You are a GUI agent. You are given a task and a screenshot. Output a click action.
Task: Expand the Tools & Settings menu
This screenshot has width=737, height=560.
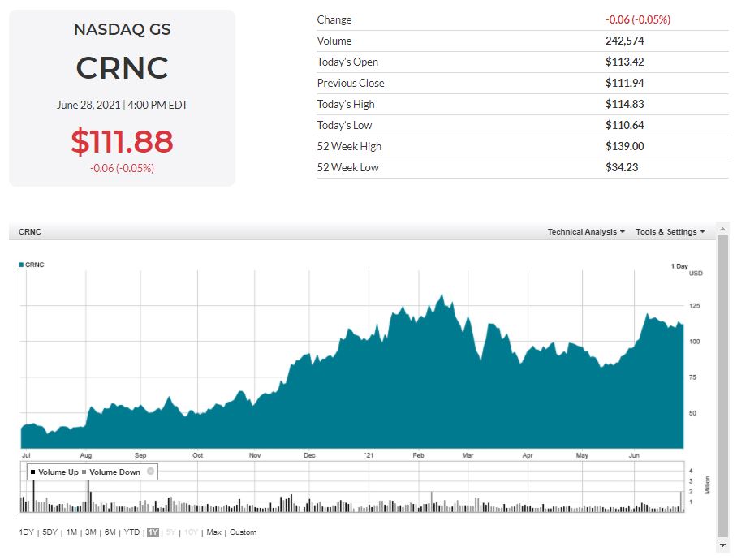click(x=670, y=232)
